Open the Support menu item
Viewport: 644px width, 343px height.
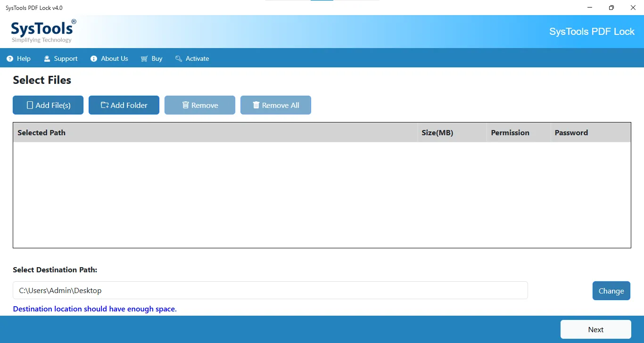(x=60, y=59)
